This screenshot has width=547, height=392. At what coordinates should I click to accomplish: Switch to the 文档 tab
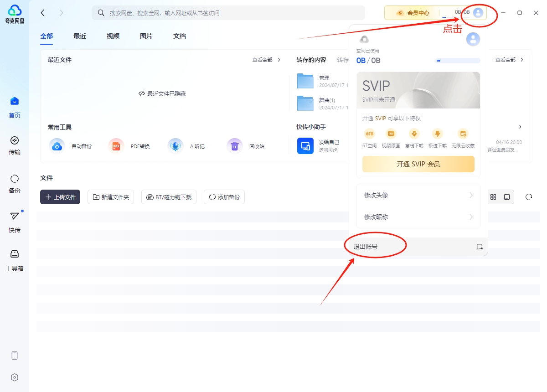(180, 36)
